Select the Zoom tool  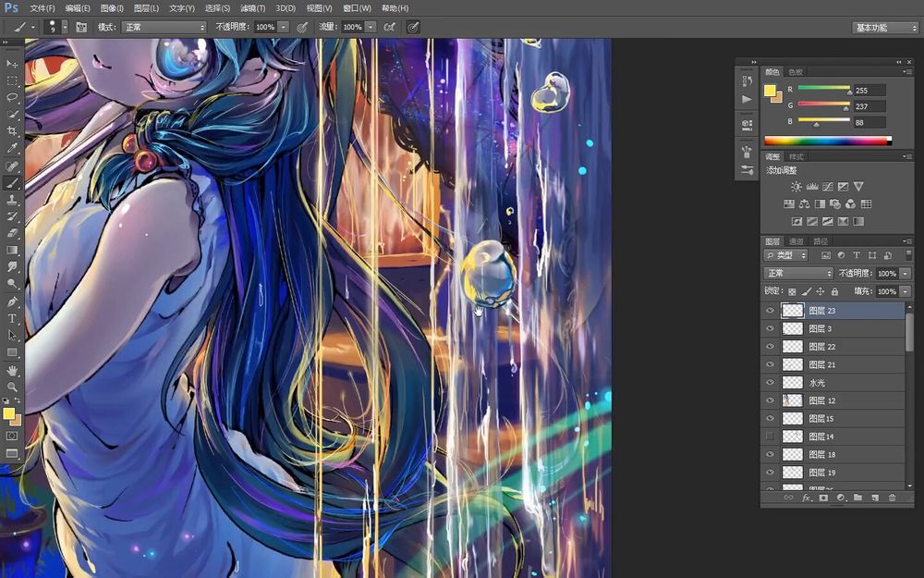click(12, 387)
